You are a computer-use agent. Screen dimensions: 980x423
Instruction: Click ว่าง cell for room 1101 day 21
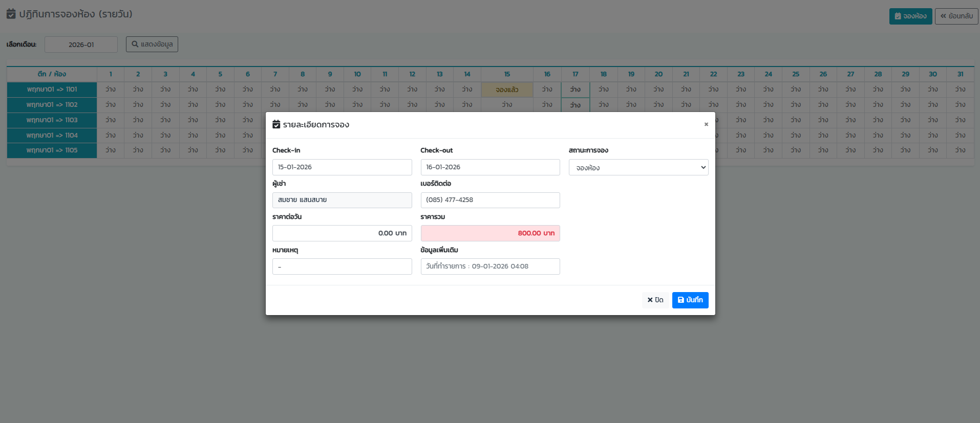coord(686,90)
